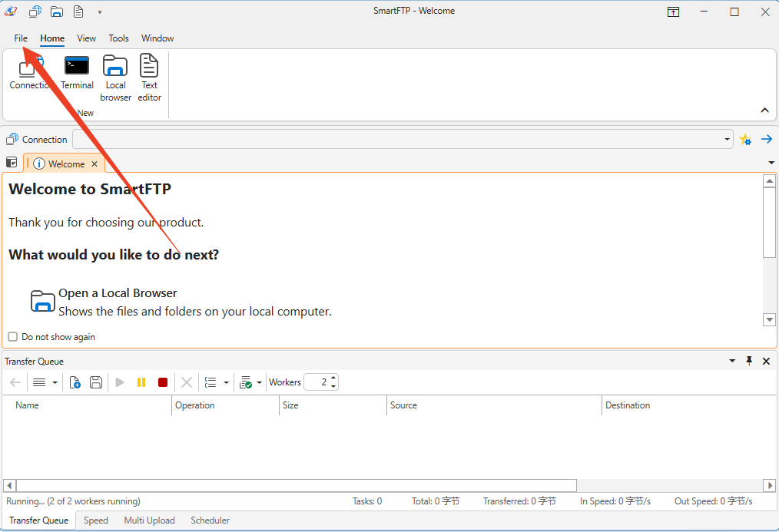The width and height of the screenshot is (779, 532).
Task: Click the text editor icon in the title bar
Action: tap(78, 11)
